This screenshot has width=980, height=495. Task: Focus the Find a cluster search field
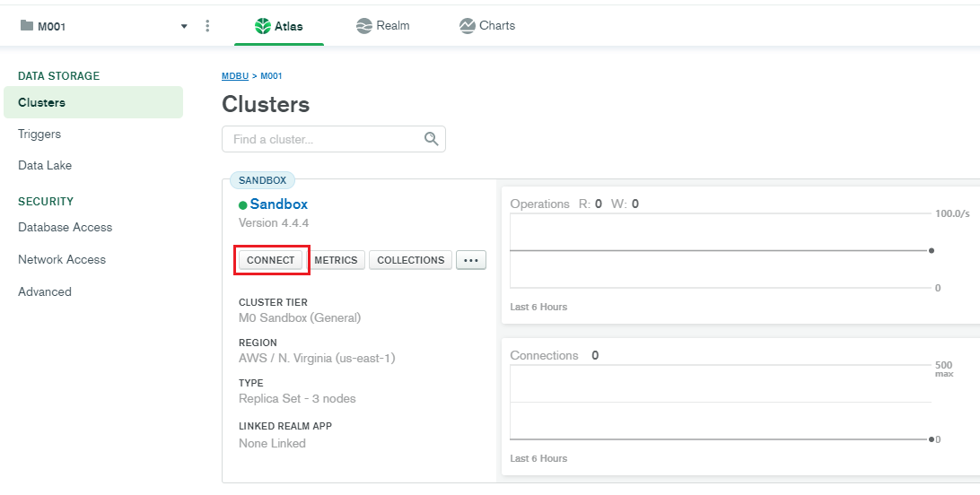tap(334, 139)
